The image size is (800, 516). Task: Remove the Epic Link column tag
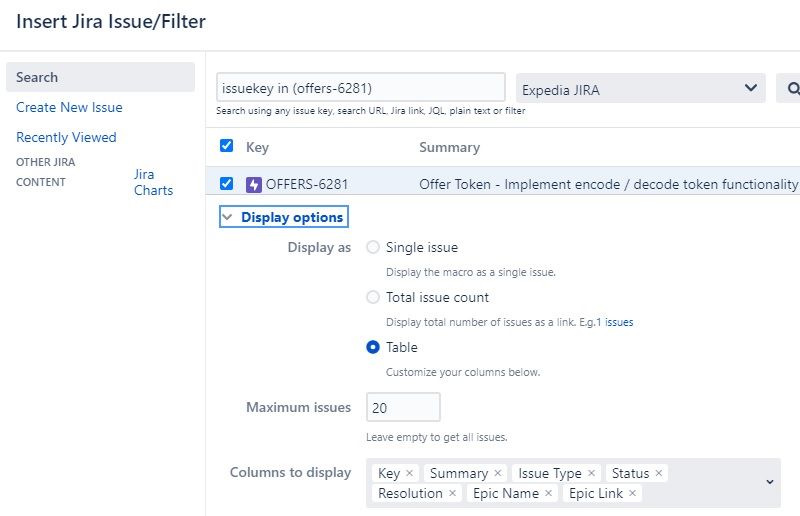(x=632, y=493)
